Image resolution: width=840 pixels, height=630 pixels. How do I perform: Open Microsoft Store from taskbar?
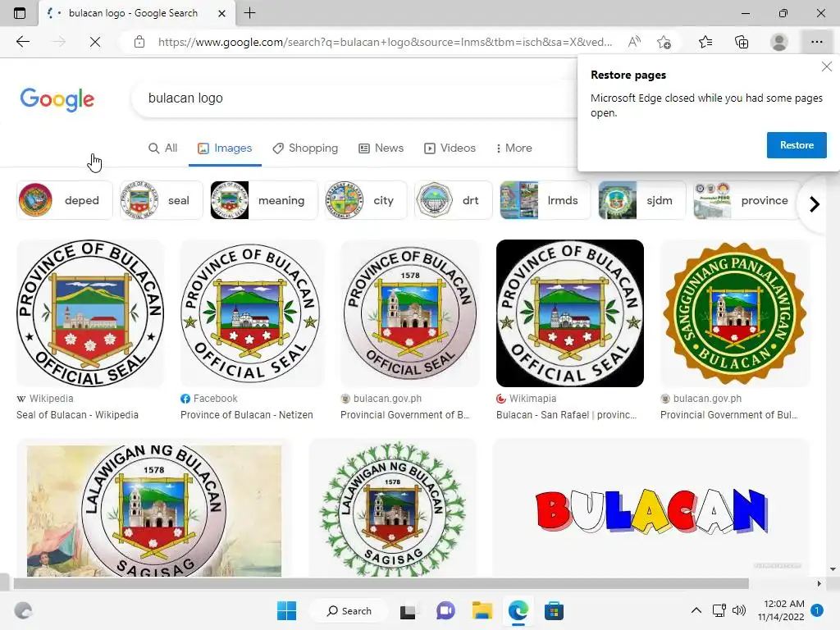coord(554,610)
